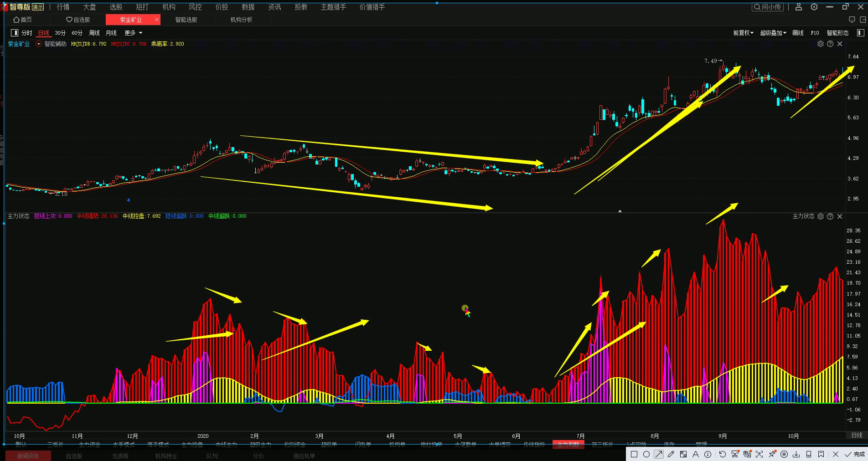Screen dimensions: 868x461
Task: Expand the 智能辅助 indicator dropdown arrow
Action: [39, 44]
